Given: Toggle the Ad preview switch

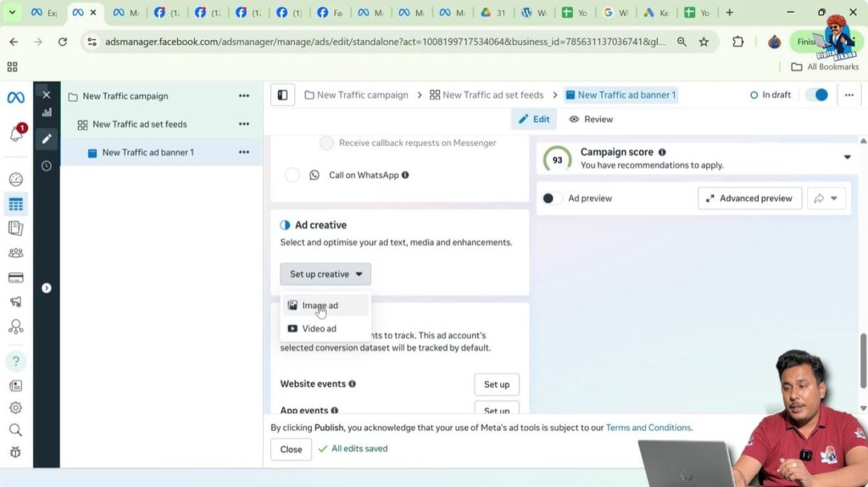Looking at the screenshot, I should [x=551, y=199].
